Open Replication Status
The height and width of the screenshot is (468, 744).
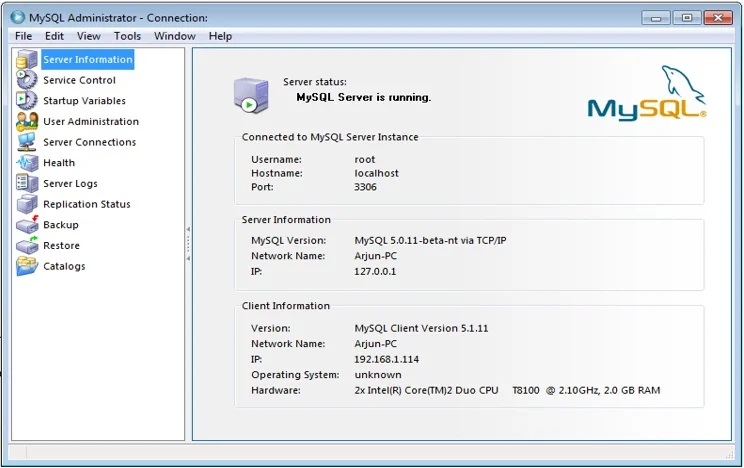tap(87, 204)
